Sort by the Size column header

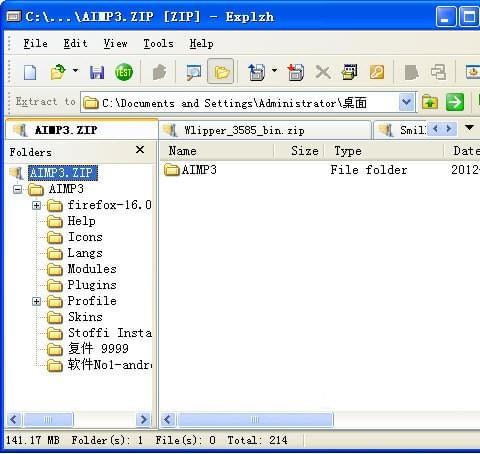[299, 151]
